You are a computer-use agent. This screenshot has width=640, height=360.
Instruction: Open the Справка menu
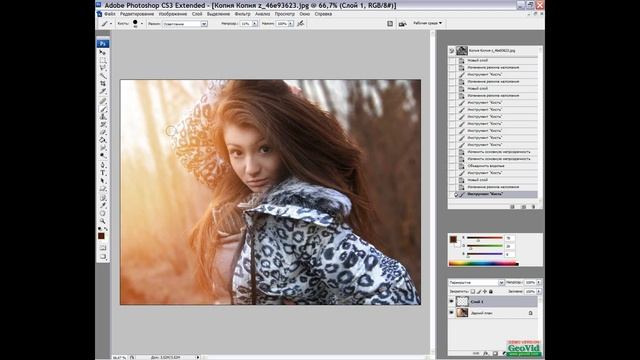(323, 14)
